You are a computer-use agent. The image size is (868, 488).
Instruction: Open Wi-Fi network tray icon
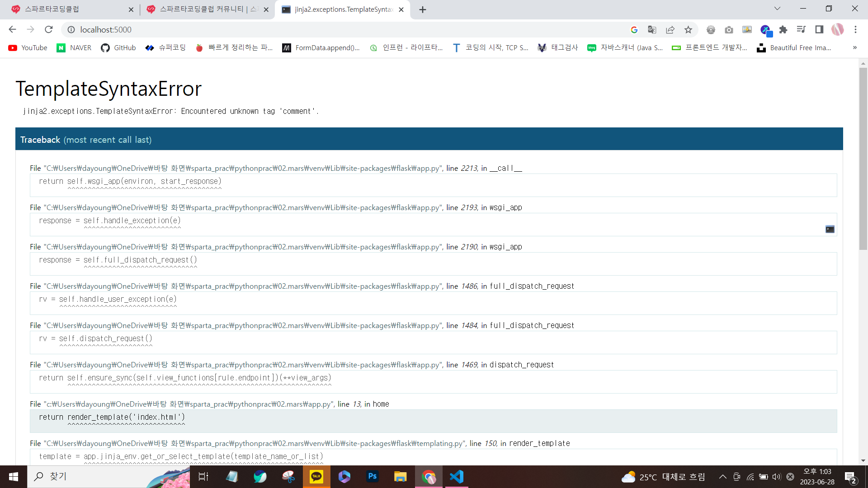(750, 477)
